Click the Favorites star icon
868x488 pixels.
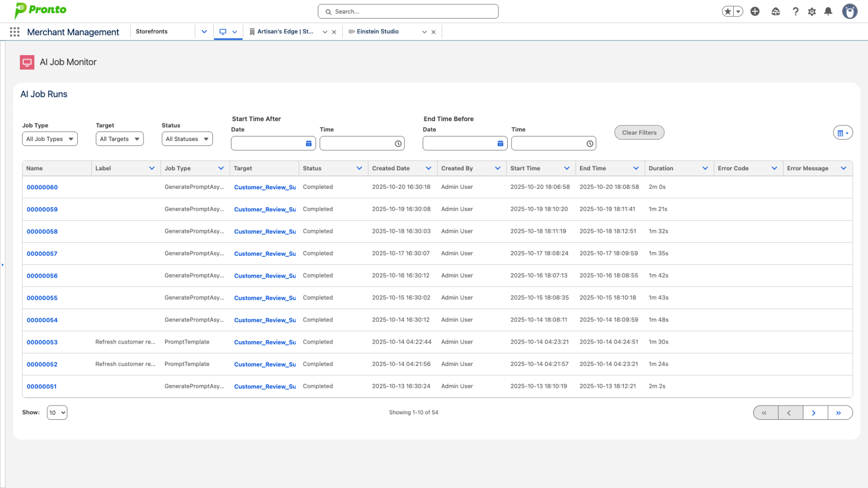728,11
